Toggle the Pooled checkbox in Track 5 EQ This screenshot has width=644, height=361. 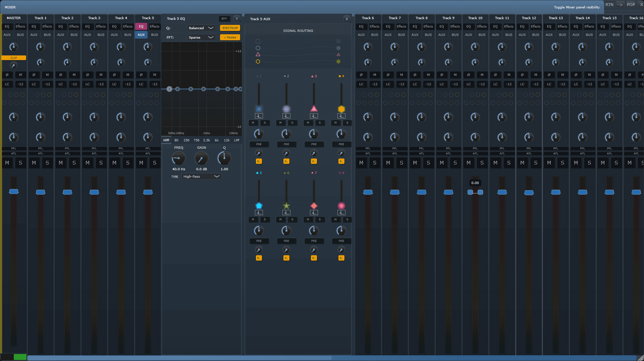point(230,38)
